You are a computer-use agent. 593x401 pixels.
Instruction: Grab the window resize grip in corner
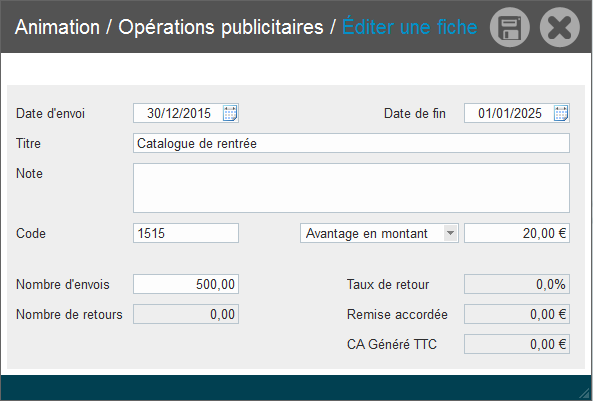coord(587,395)
